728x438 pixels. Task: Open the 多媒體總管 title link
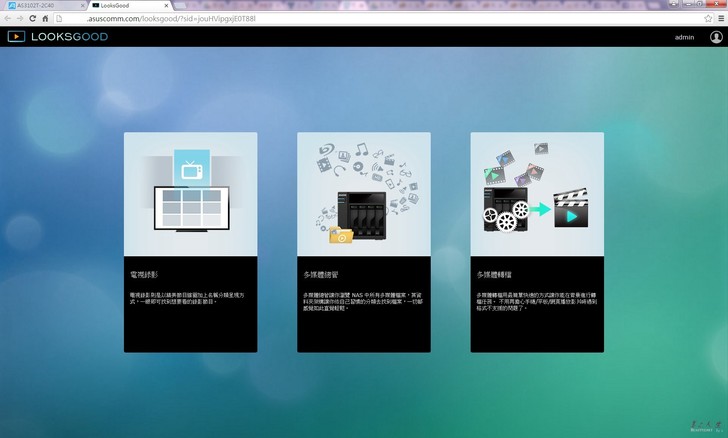tap(320, 272)
